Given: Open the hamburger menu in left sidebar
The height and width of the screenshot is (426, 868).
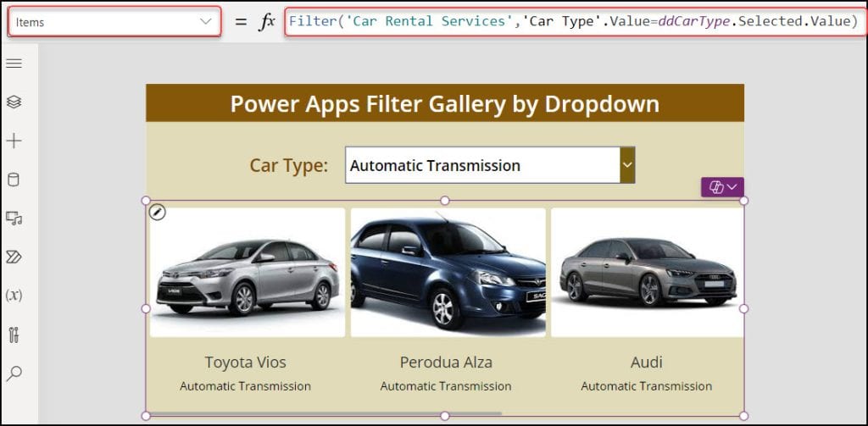Looking at the screenshot, I should [14, 63].
